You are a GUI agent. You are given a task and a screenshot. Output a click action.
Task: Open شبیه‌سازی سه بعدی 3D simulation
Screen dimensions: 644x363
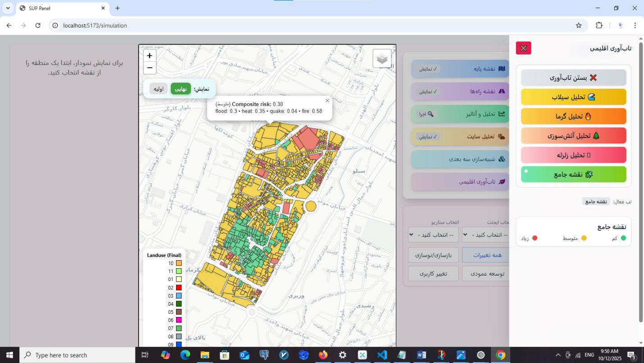pyautogui.click(x=460, y=159)
